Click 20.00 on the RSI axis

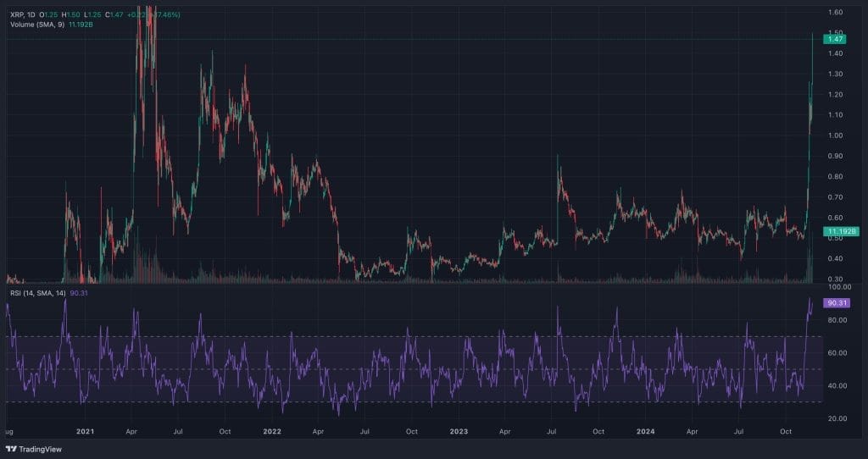[837, 418]
